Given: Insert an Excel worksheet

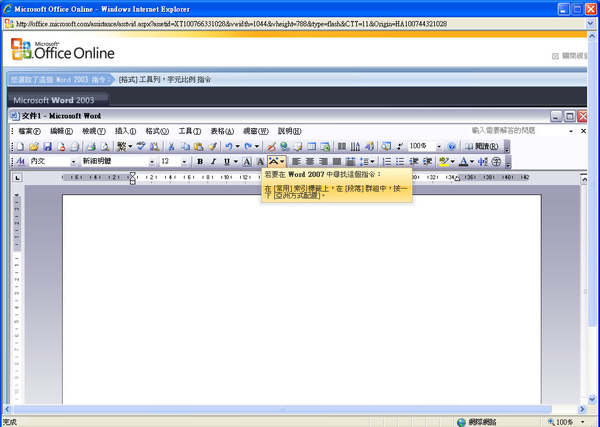Looking at the screenshot, I should point(325,147).
